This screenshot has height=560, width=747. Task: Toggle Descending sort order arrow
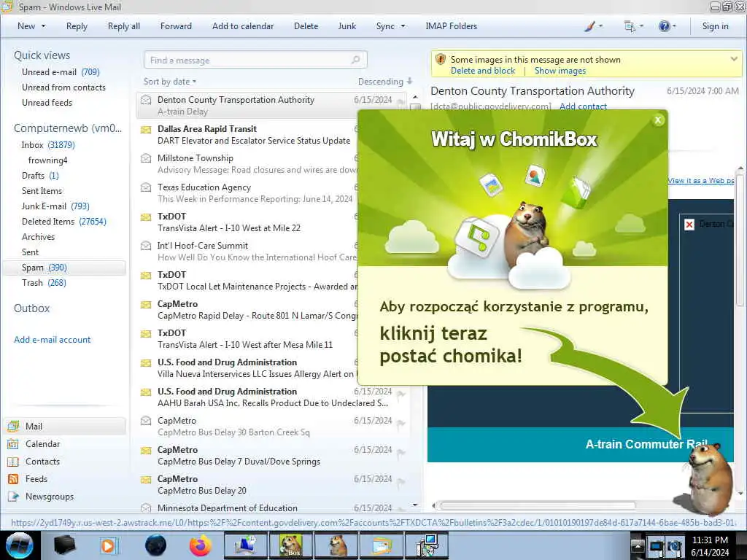click(410, 82)
